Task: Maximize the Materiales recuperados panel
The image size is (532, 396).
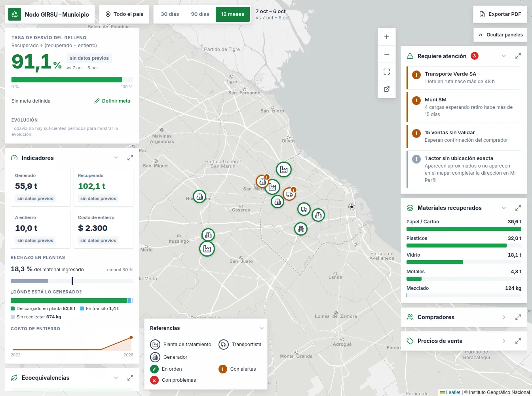Action: click(518, 208)
